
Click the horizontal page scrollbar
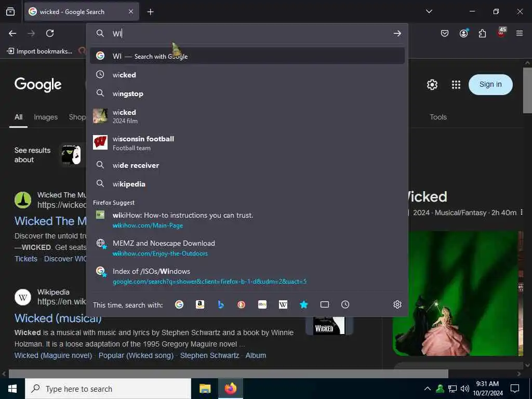click(x=229, y=374)
